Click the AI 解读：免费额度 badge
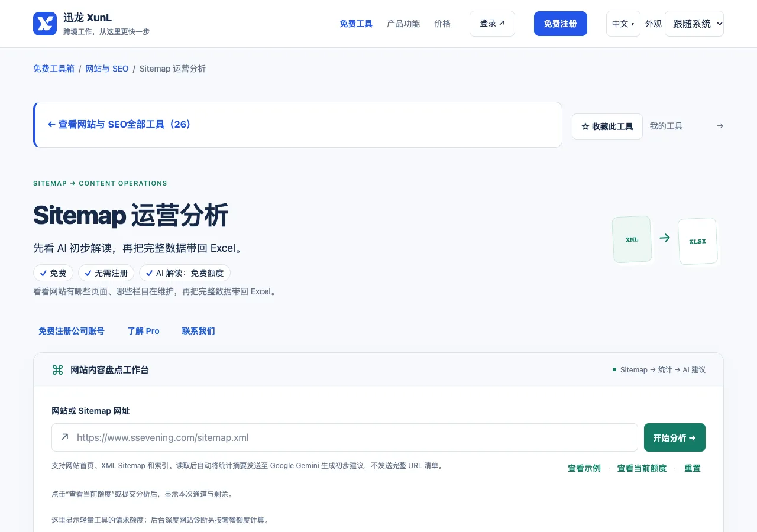The width and height of the screenshot is (757, 532). coord(185,273)
